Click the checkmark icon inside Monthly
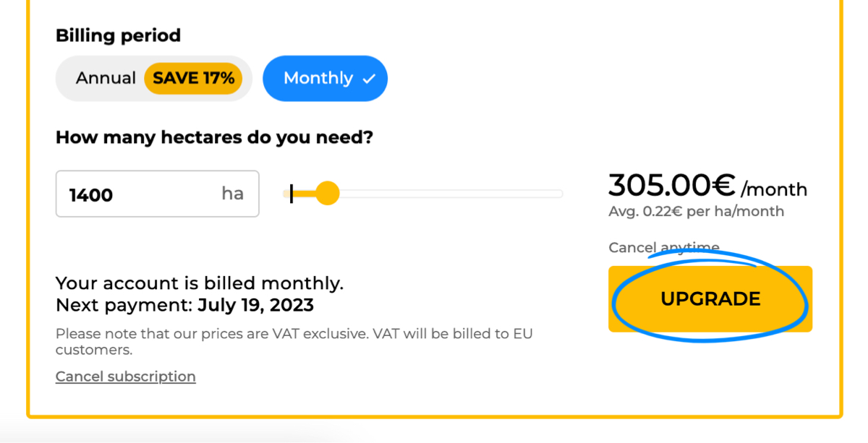 tap(369, 79)
